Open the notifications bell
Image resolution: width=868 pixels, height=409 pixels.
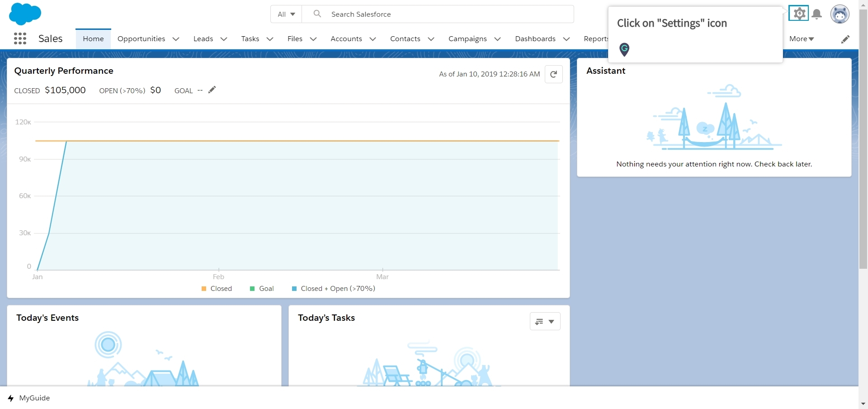click(x=816, y=14)
